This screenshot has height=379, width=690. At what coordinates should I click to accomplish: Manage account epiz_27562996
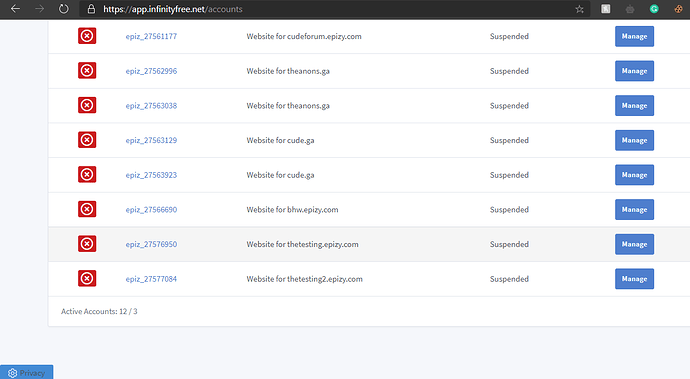coord(634,71)
